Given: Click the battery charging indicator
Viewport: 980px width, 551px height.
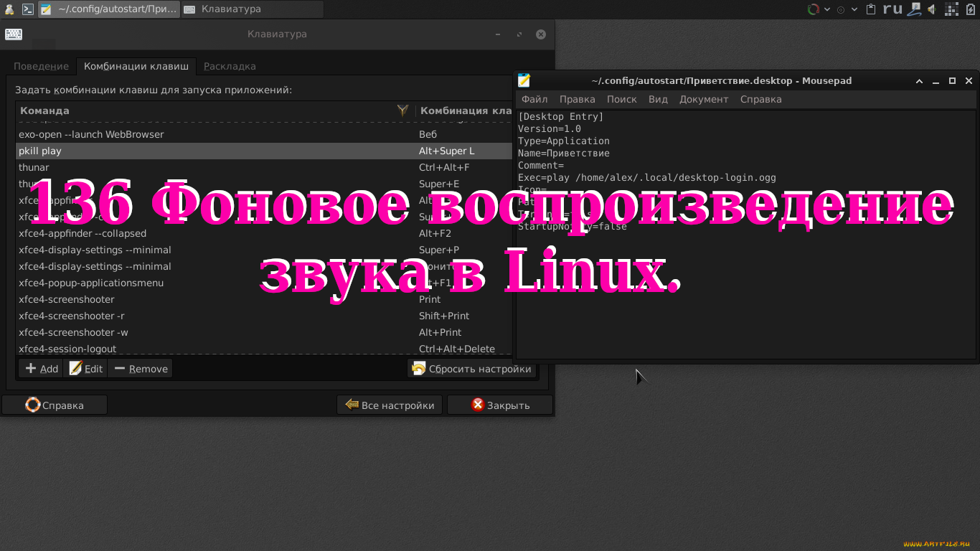Looking at the screenshot, I should point(971,9).
